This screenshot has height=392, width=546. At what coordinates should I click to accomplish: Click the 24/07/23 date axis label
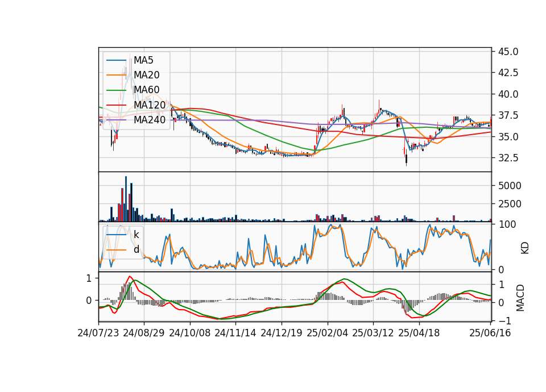tap(98, 333)
